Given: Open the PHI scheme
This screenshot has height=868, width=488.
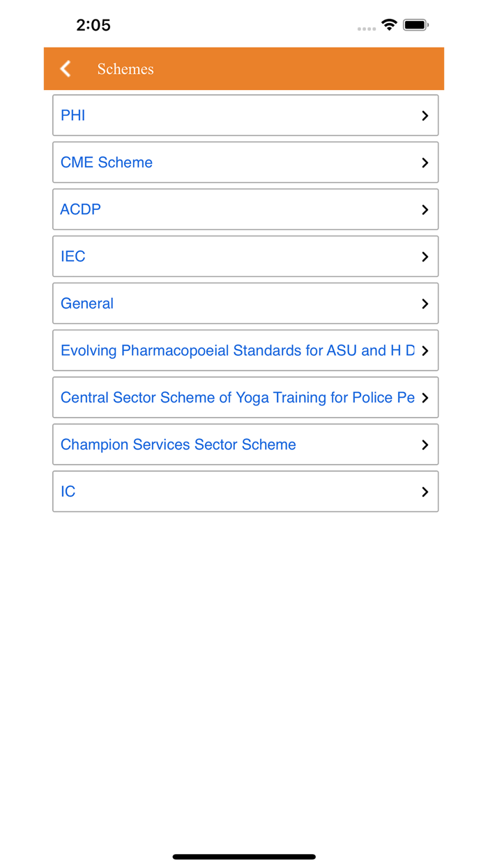Looking at the screenshot, I should tap(73, 115).
